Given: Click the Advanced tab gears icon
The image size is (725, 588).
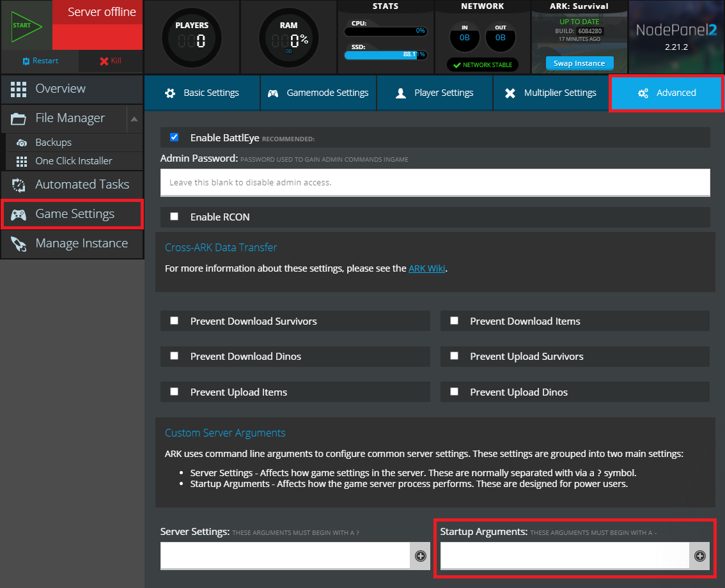Looking at the screenshot, I should (643, 93).
